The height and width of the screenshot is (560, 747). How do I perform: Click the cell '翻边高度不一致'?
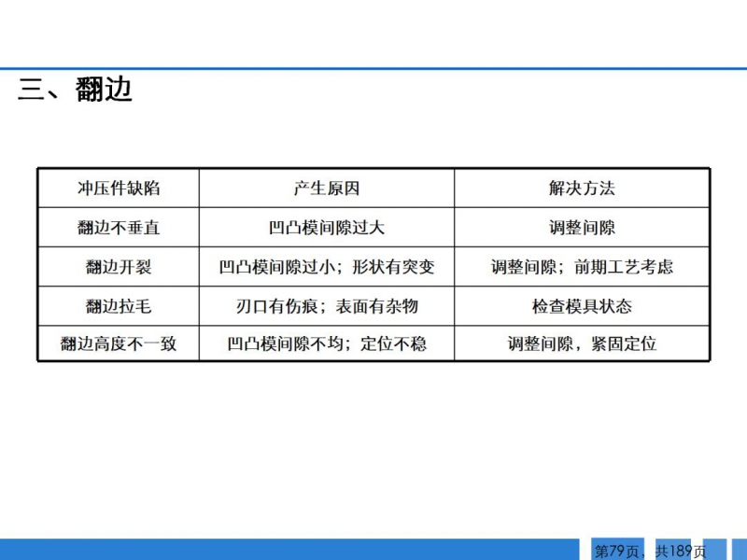[119, 343]
